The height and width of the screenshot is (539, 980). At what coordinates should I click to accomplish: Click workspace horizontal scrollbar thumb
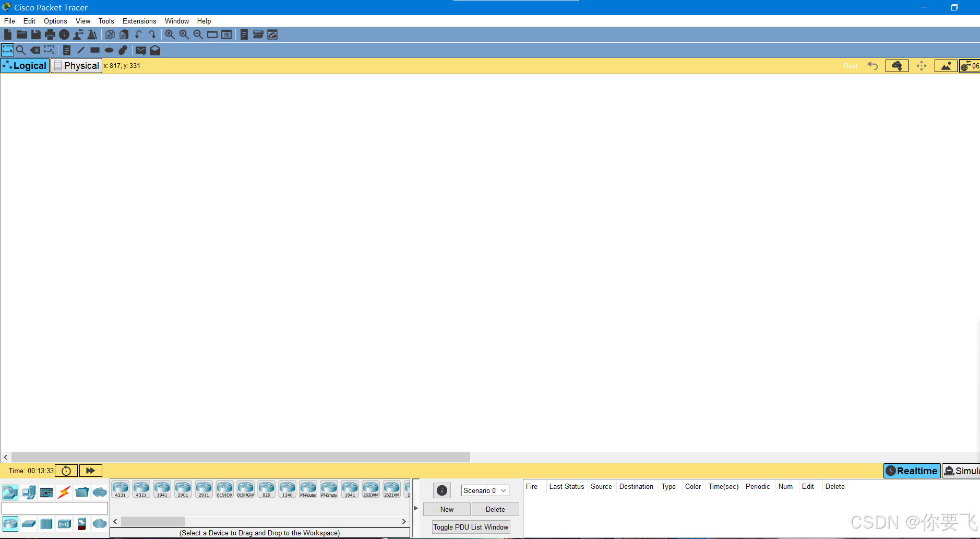click(x=241, y=457)
